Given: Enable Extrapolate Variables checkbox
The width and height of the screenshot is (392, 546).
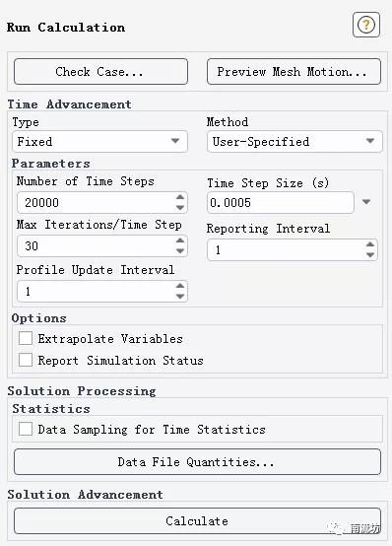Looking at the screenshot, I should coord(26,338).
